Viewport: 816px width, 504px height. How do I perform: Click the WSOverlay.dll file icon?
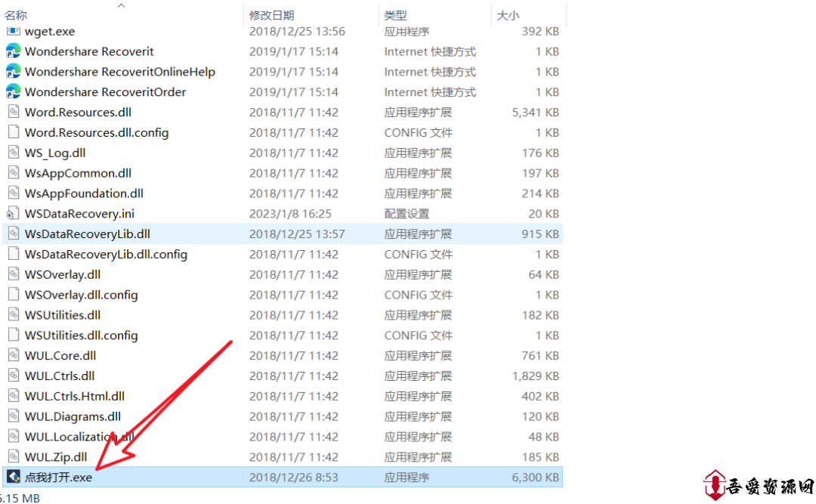pos(14,274)
